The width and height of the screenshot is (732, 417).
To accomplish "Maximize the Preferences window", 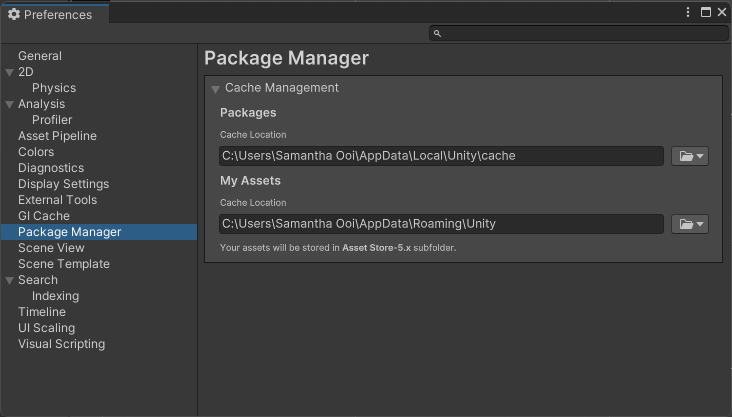I will 705,13.
